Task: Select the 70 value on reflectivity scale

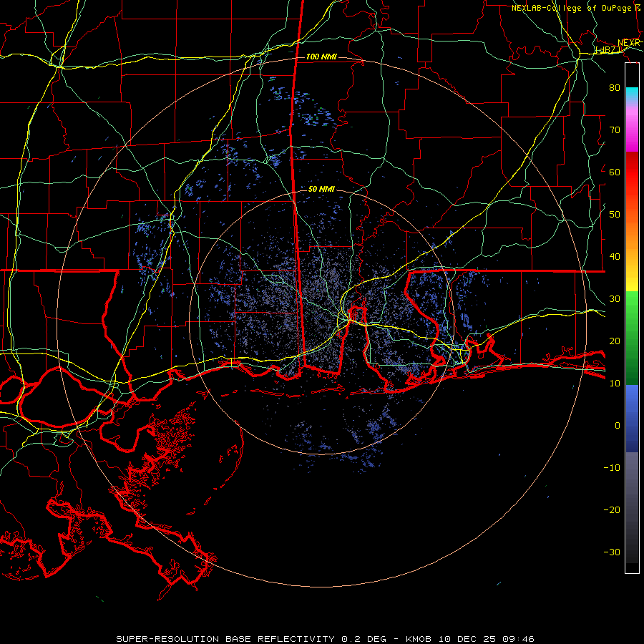Action: tap(615, 130)
